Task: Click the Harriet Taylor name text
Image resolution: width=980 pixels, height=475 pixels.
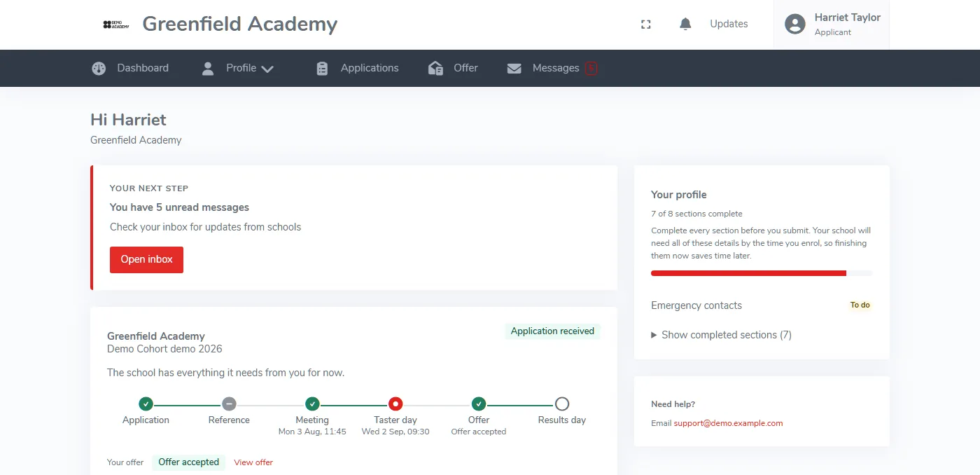Action: point(847,18)
